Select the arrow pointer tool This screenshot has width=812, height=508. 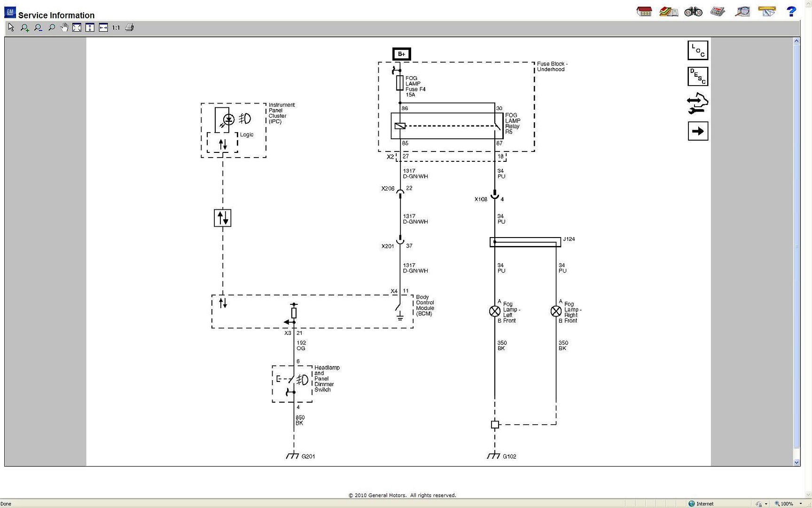(11, 28)
